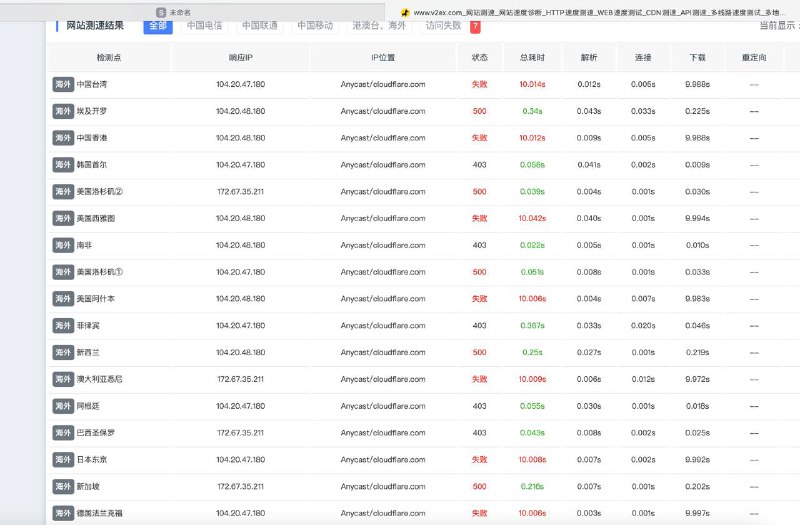
Task: Click the 海外 badge for 中国台湾
Action: pyautogui.click(x=63, y=84)
